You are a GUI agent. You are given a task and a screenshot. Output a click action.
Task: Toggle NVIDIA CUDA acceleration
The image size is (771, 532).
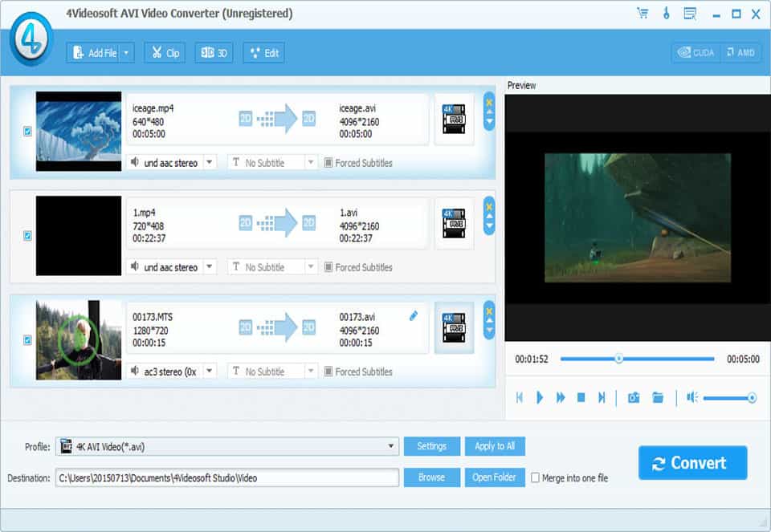696,53
